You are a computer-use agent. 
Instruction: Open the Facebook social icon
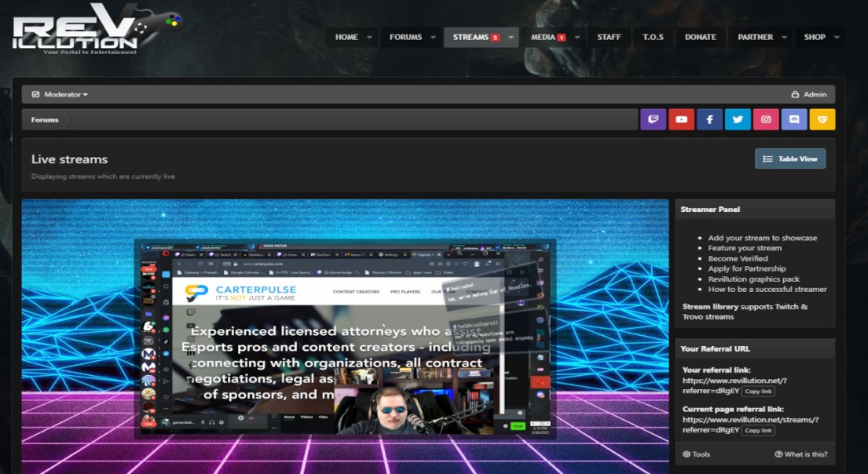709,119
